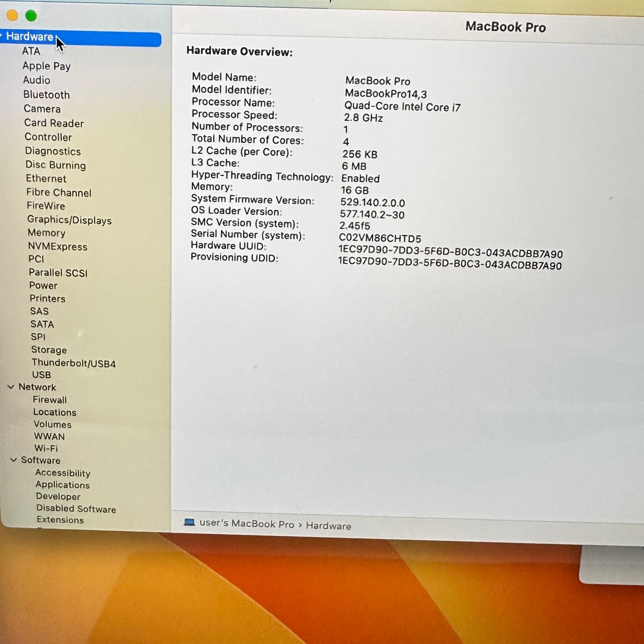Click the "Quad-Core Intel Core i7" processor name
This screenshot has height=644, width=644.
click(402, 106)
